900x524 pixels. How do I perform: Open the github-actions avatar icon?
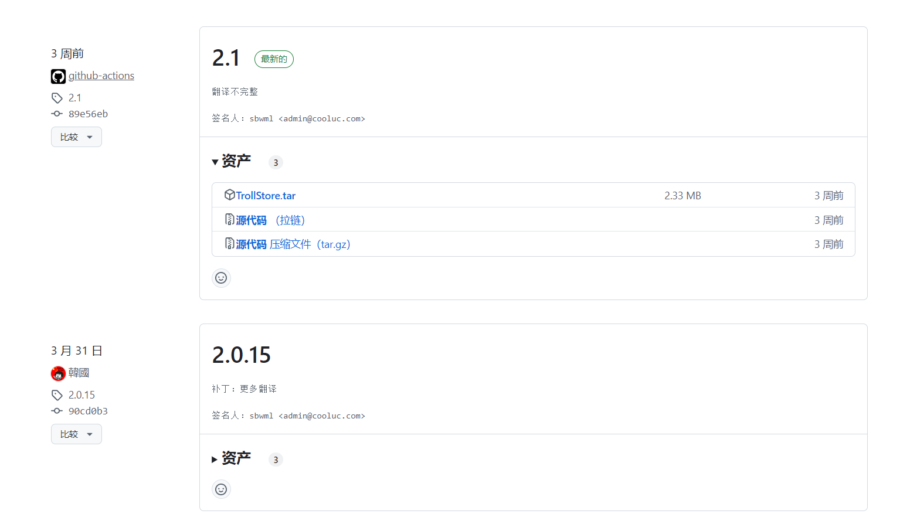tap(58, 76)
